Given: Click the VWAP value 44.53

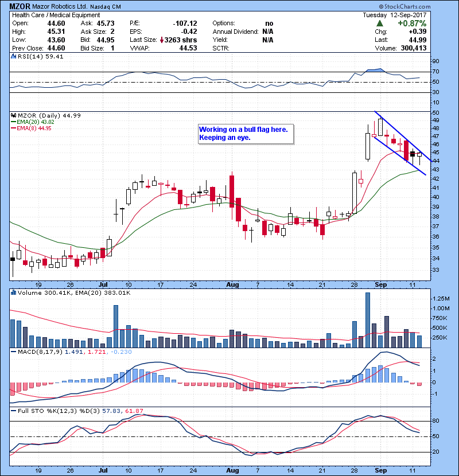Looking at the screenshot, I should [188, 48].
